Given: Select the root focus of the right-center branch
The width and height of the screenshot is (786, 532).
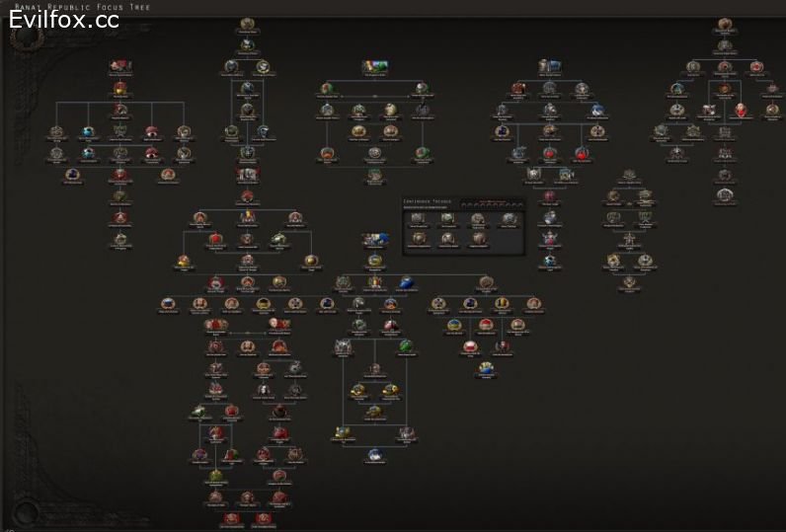Looking at the screenshot, I should (x=550, y=67).
